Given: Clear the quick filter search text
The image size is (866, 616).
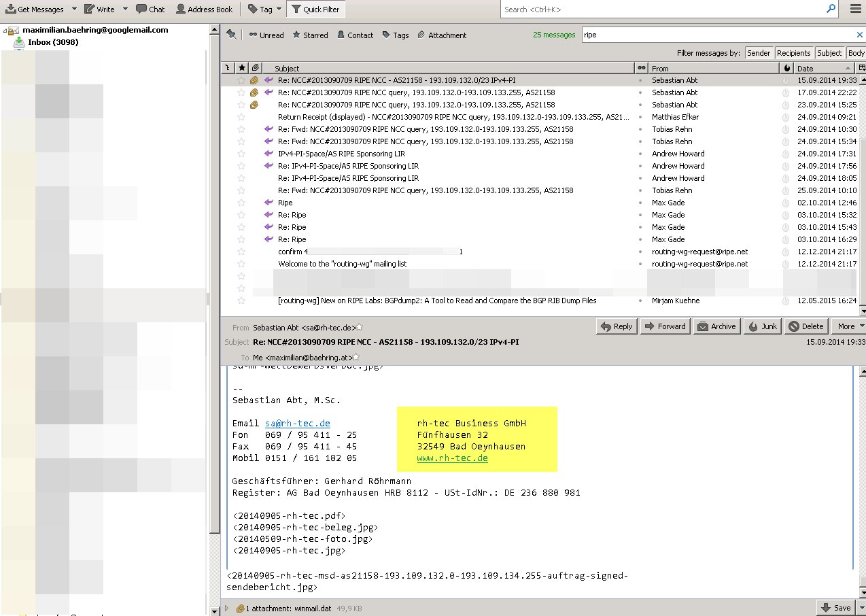Looking at the screenshot, I should coord(859,35).
